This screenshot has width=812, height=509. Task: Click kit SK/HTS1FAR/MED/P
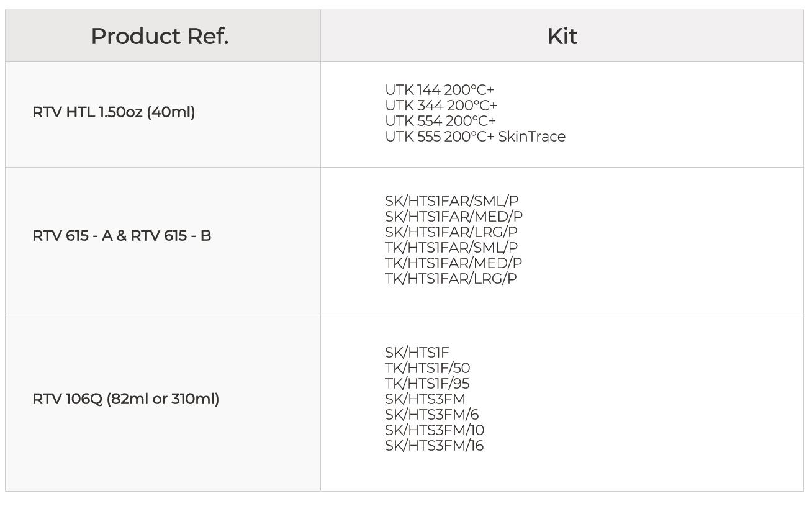[454, 217]
